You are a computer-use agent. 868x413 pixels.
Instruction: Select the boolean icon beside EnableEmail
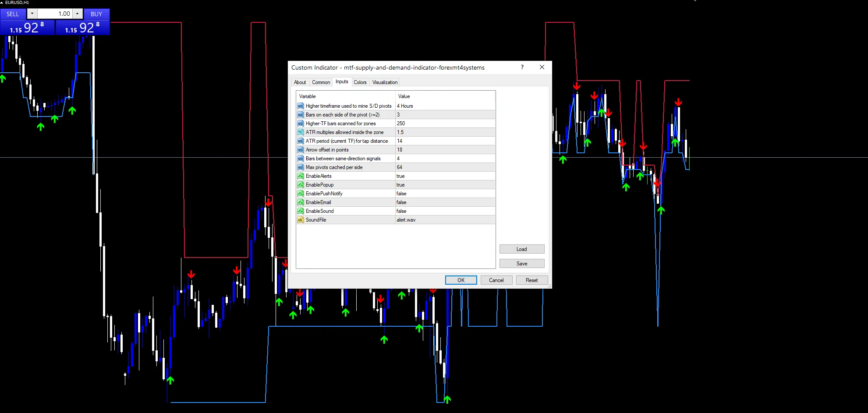(301, 202)
